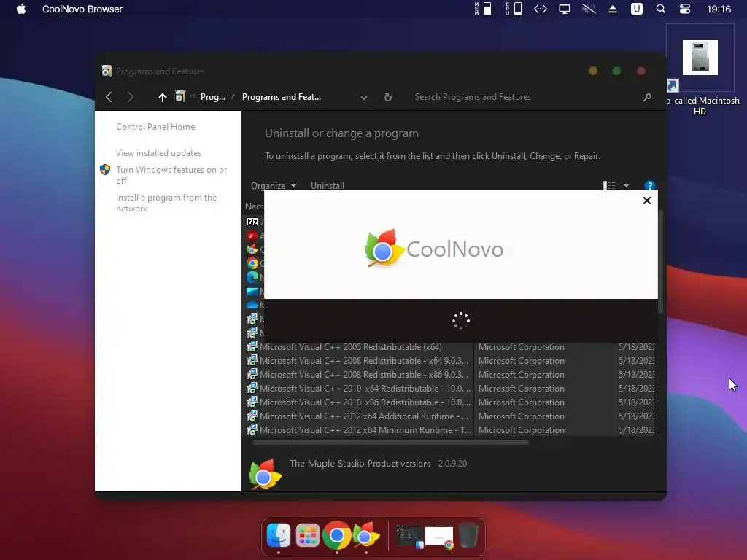Open Finder from the dock
Image resolution: width=747 pixels, height=560 pixels.
click(279, 536)
